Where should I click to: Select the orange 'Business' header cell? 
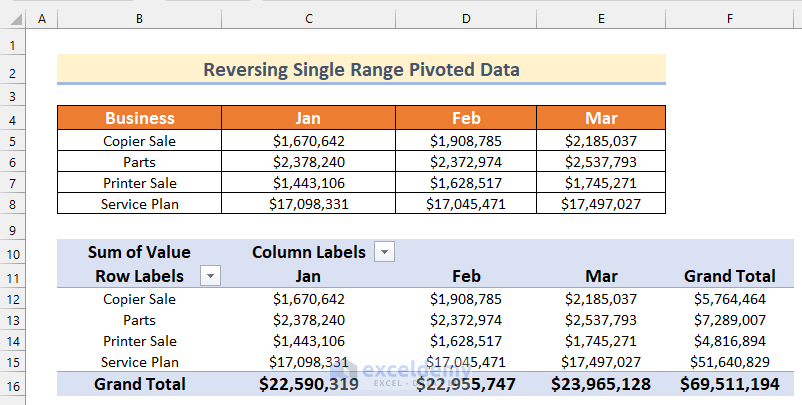(139, 118)
